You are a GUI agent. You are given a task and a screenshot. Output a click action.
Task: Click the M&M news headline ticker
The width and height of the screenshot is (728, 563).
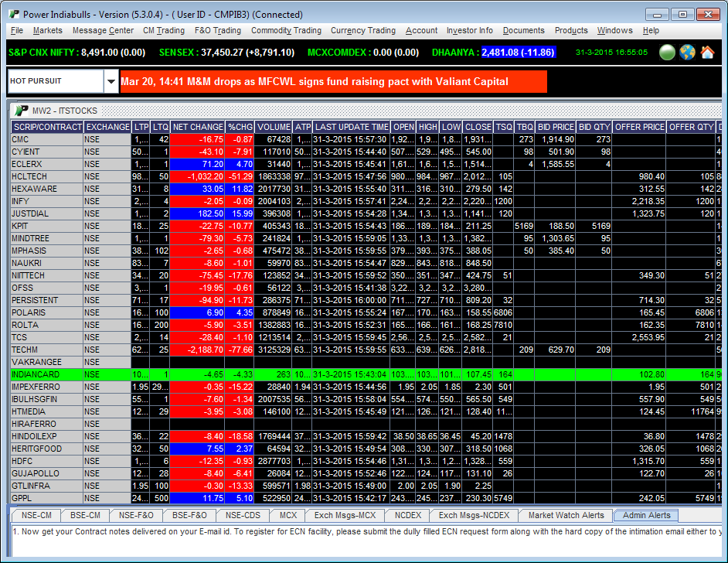[333, 81]
